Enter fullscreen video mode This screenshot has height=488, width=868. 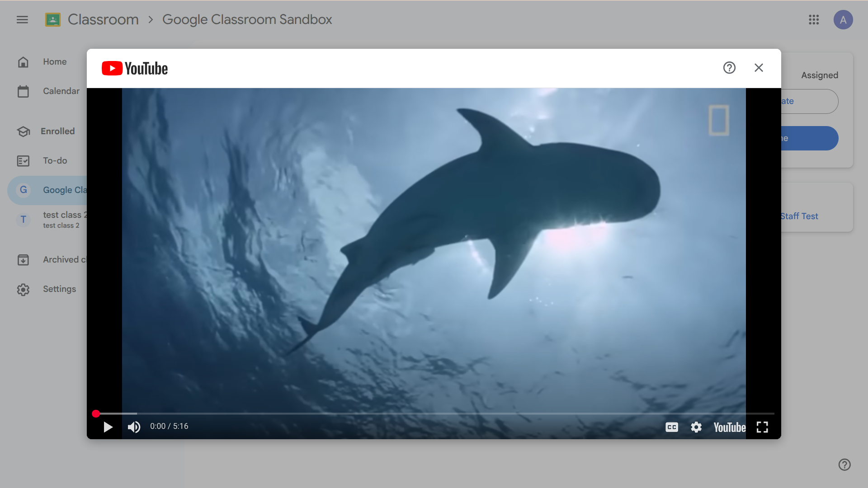pos(762,427)
